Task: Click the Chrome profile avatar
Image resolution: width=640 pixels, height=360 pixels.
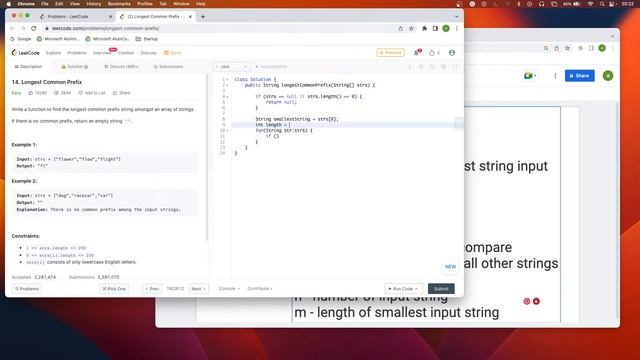Action: point(446,29)
